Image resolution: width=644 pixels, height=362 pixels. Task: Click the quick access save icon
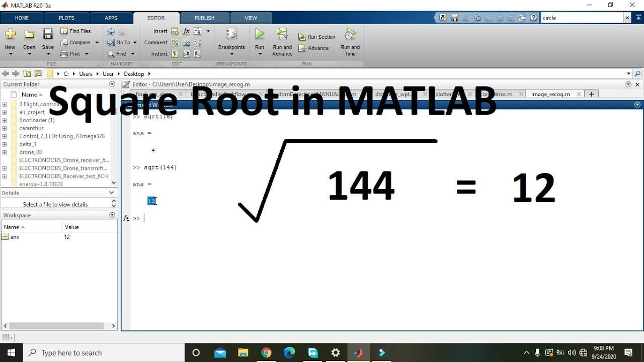[x=454, y=18]
